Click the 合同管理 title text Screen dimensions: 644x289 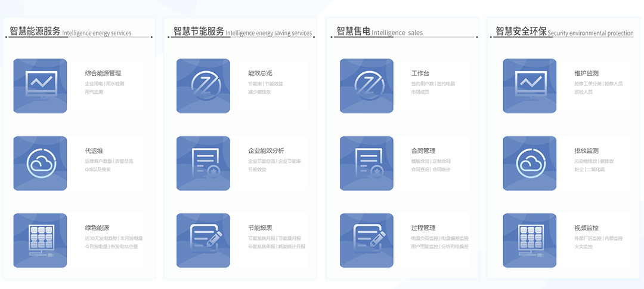(x=423, y=150)
